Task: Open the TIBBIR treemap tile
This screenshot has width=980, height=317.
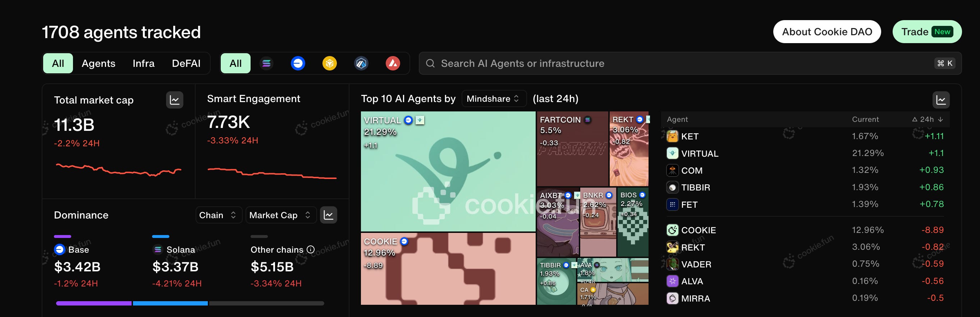Action: coord(556,281)
